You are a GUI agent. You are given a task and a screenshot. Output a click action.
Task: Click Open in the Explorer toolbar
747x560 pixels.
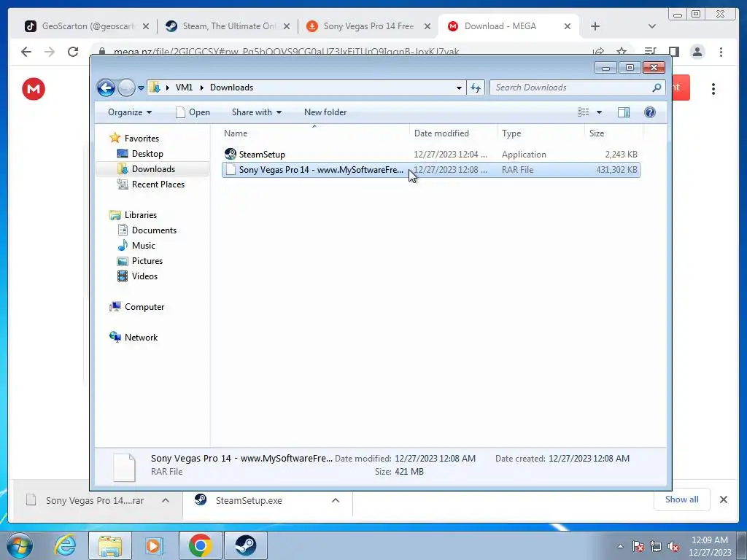[193, 112]
